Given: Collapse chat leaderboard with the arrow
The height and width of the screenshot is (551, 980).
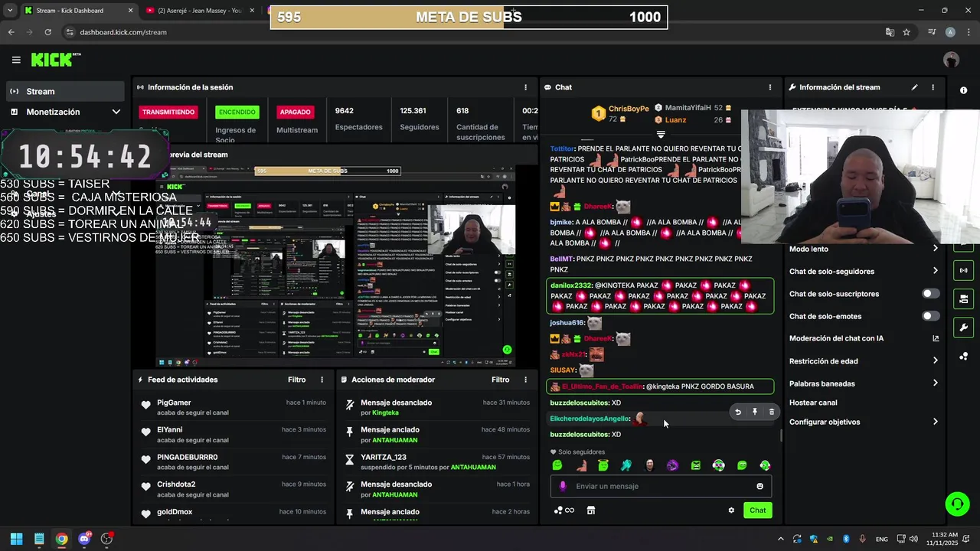Looking at the screenshot, I should 661,135.
